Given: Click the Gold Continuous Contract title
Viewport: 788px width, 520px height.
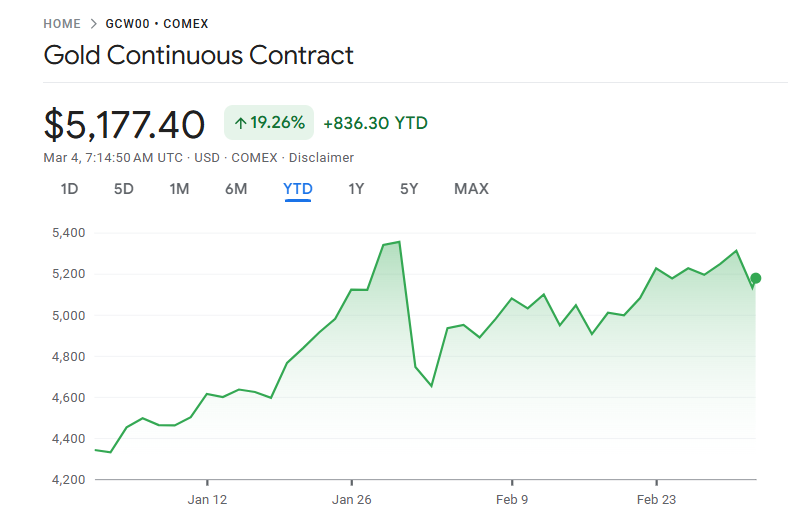Looking at the screenshot, I should click(198, 55).
